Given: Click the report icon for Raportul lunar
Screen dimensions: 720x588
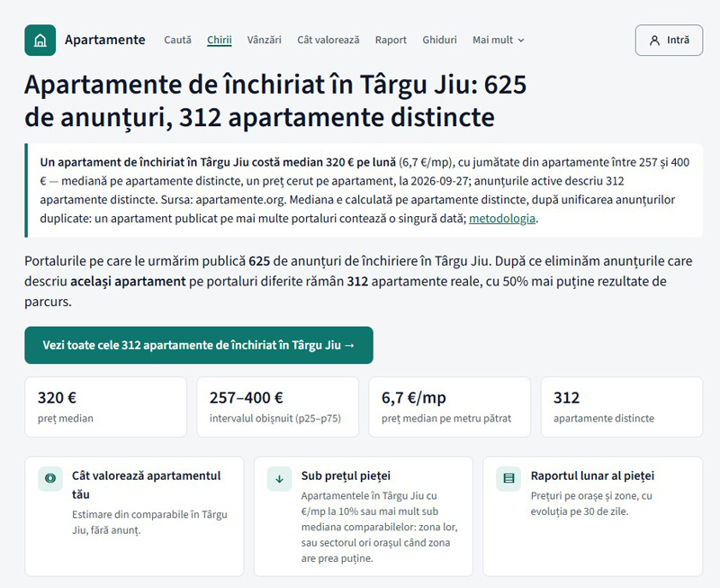Looking at the screenshot, I should [x=508, y=479].
